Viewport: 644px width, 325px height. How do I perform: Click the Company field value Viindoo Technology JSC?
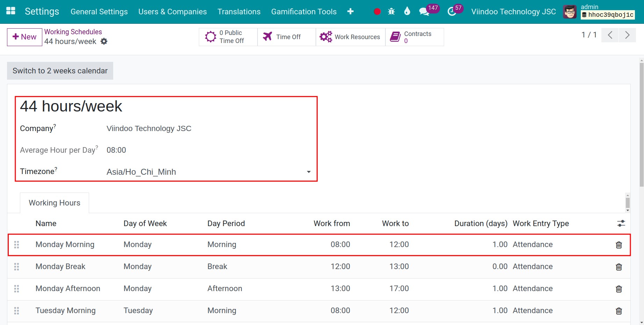point(149,129)
